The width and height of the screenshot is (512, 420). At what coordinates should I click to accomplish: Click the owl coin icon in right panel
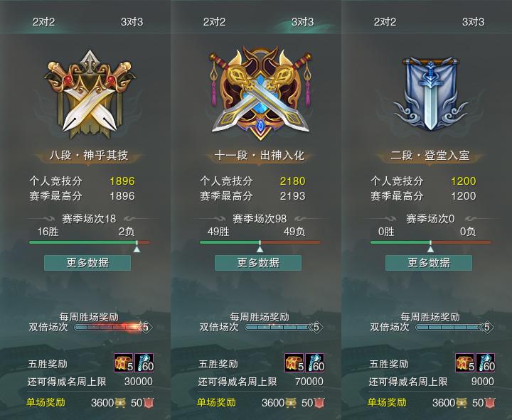(x=462, y=403)
